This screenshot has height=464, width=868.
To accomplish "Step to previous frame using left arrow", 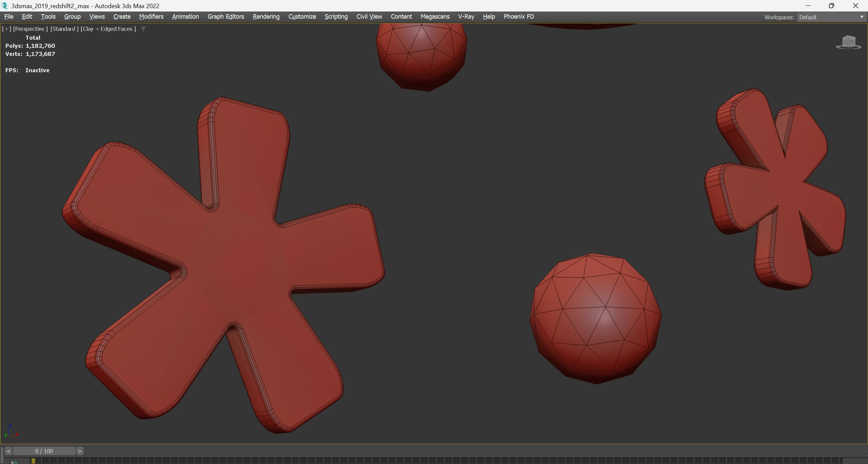I will [8, 451].
